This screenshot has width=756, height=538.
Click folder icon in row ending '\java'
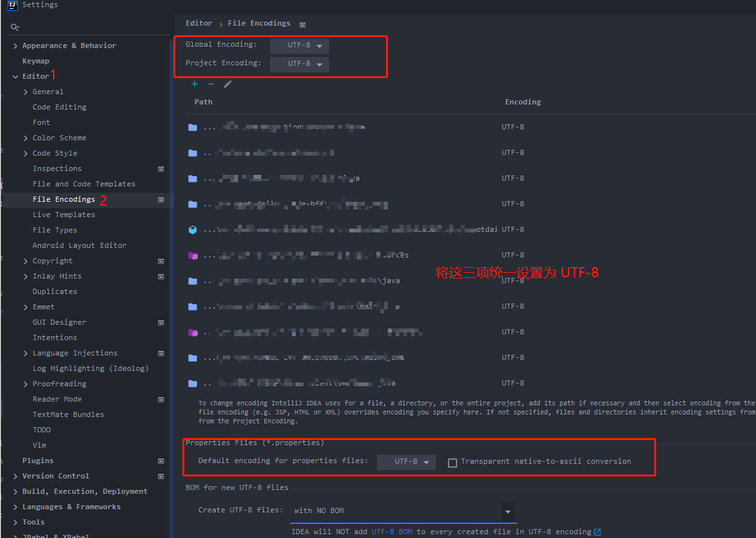click(x=193, y=281)
